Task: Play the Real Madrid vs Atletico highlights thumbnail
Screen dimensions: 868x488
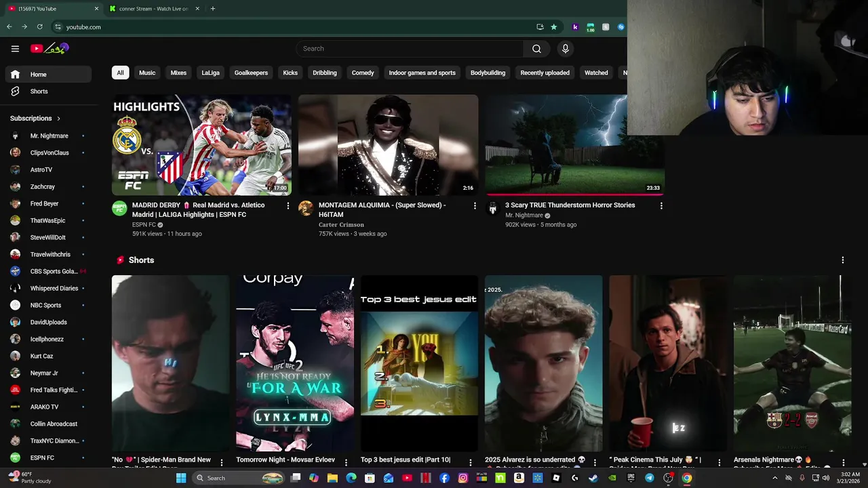Action: click(201, 145)
